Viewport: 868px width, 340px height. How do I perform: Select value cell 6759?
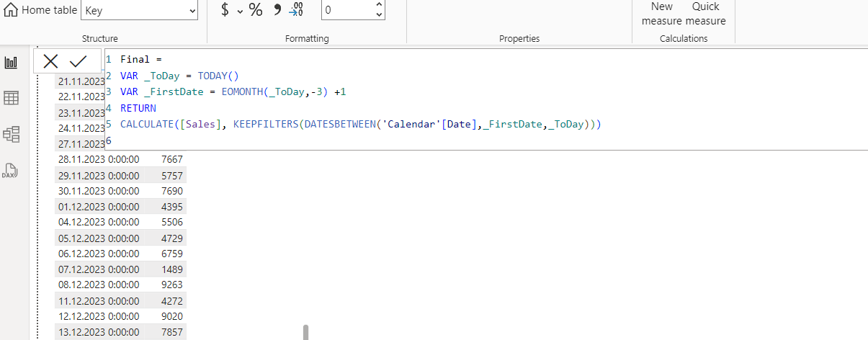(173, 254)
